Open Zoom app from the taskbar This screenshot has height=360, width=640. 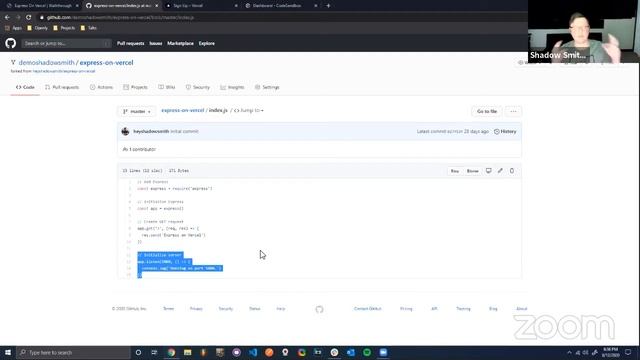383,353
